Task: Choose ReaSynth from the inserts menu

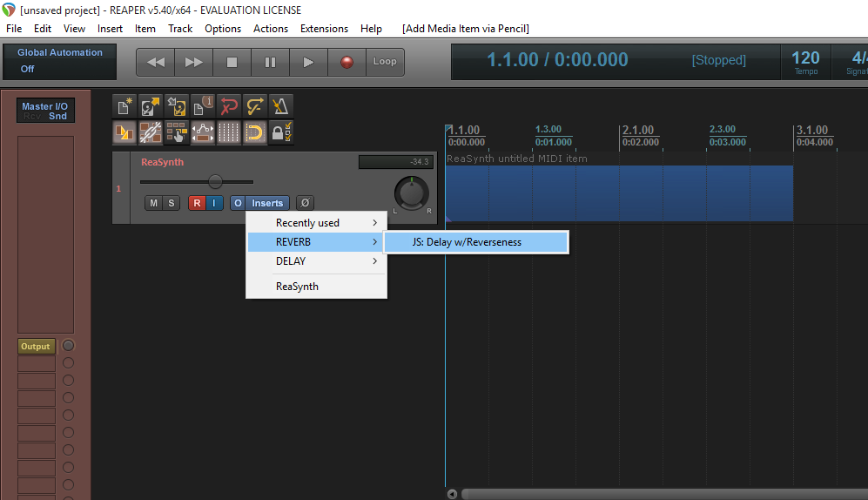Action: tap(317, 287)
